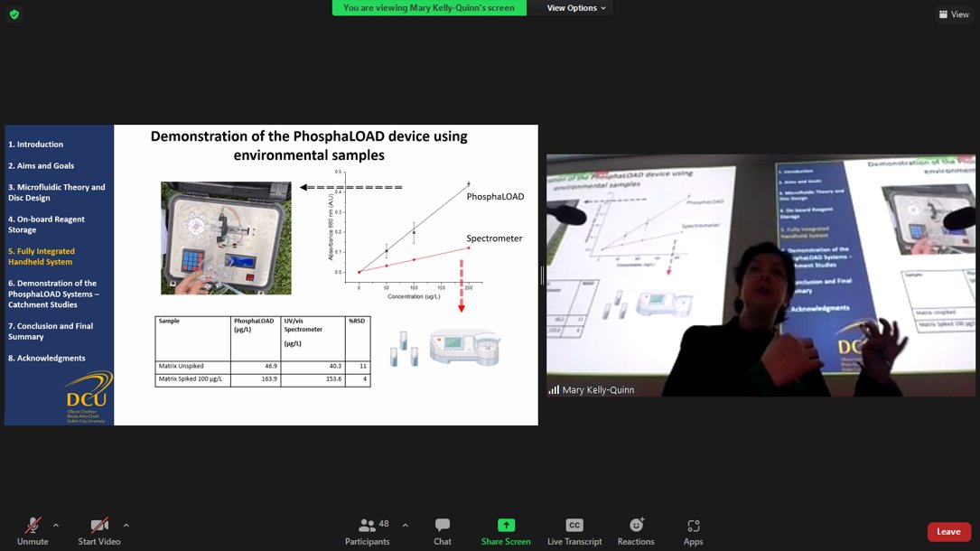Image resolution: width=980 pixels, height=551 pixels.
Task: Click the red Leave button
Action: point(948,531)
